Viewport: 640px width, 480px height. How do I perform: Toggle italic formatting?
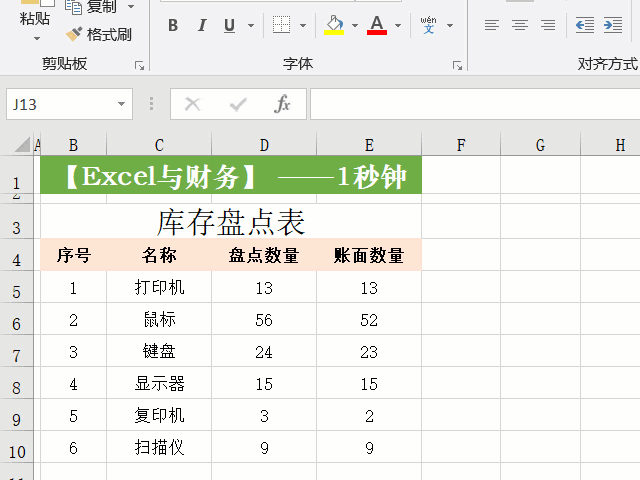coord(201,25)
